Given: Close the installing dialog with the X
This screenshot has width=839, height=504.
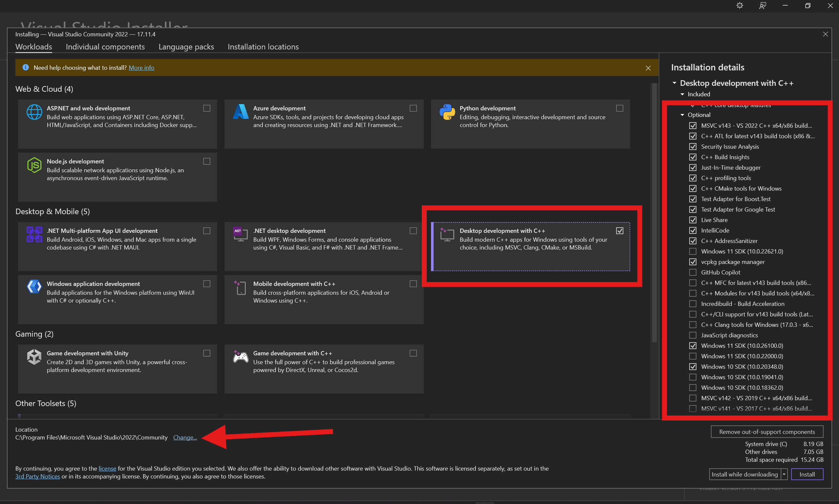Looking at the screenshot, I should point(825,34).
